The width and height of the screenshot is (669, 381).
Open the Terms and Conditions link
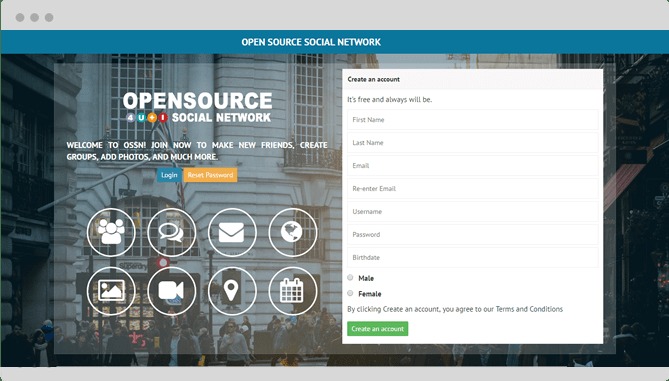529,309
